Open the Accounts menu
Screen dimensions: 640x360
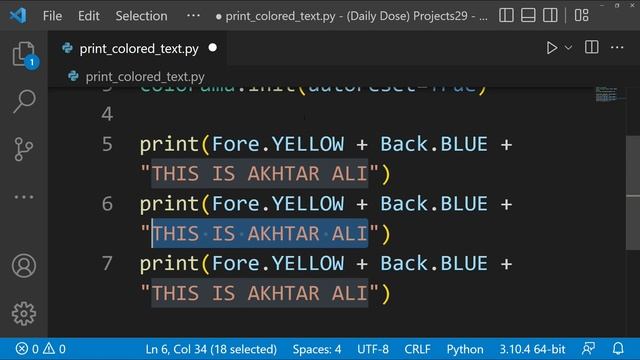click(24, 266)
